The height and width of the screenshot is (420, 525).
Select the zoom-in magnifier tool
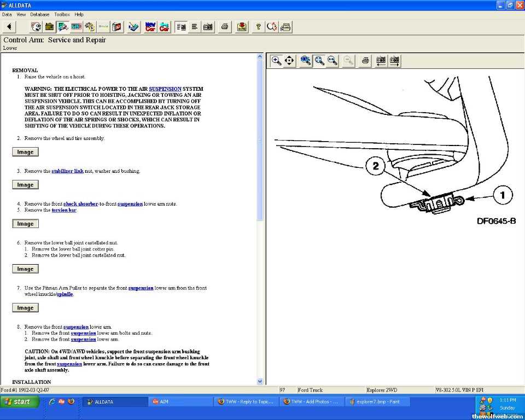tap(276, 61)
